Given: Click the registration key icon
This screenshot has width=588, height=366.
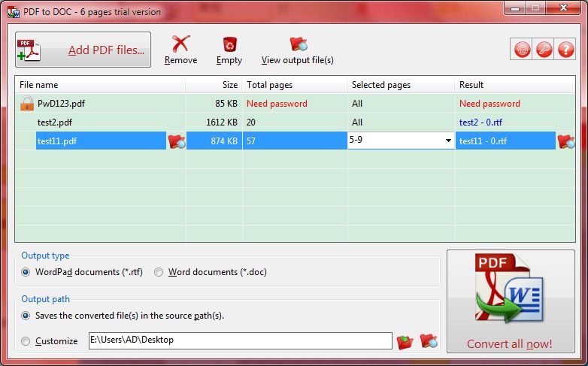Looking at the screenshot, I should 544,50.
